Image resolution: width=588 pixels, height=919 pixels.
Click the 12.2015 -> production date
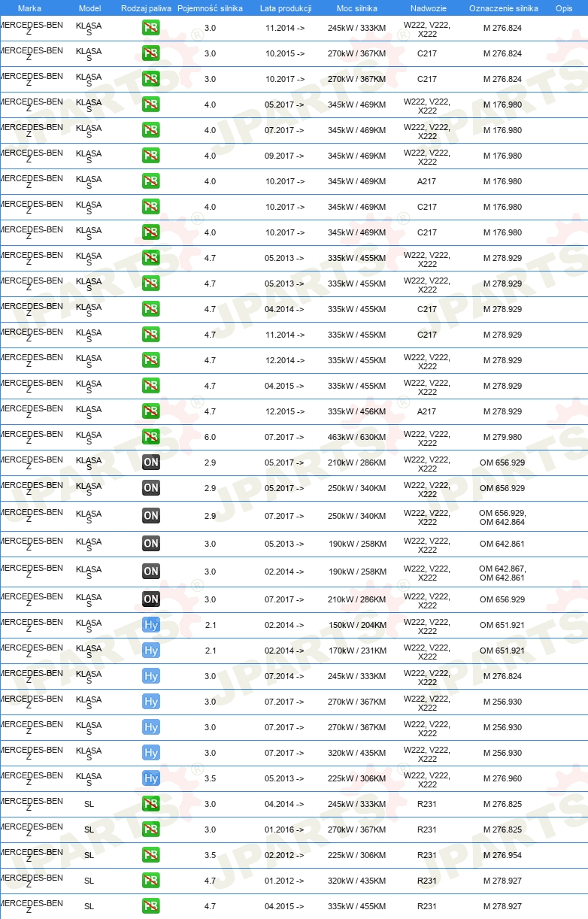tap(285, 412)
